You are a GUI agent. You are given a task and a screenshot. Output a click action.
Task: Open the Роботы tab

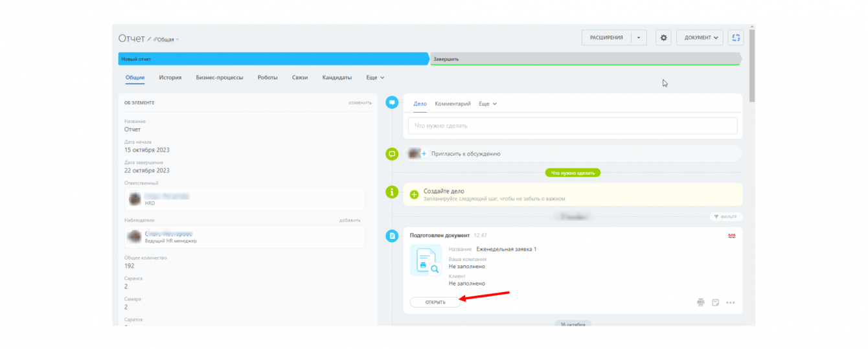pos(268,78)
